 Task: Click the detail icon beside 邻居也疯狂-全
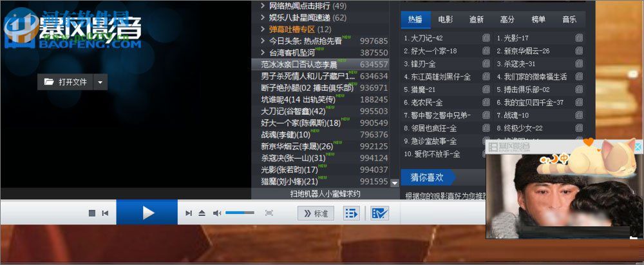[486, 128]
